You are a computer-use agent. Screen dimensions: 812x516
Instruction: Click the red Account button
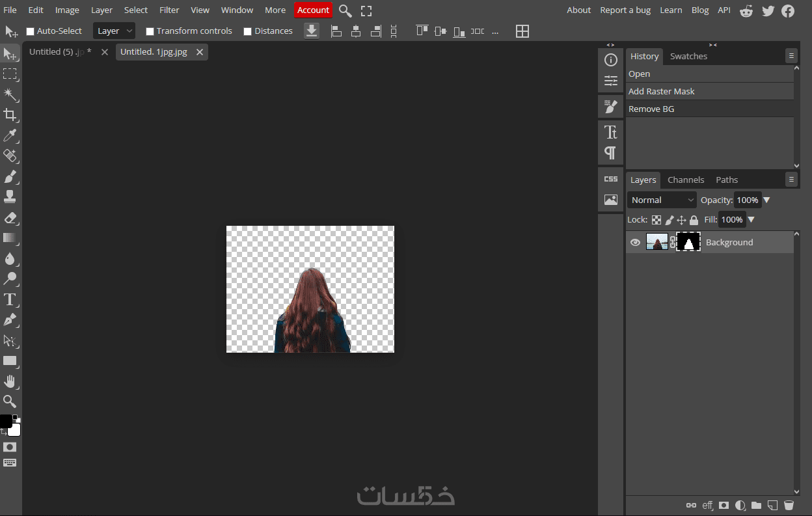[x=313, y=10]
